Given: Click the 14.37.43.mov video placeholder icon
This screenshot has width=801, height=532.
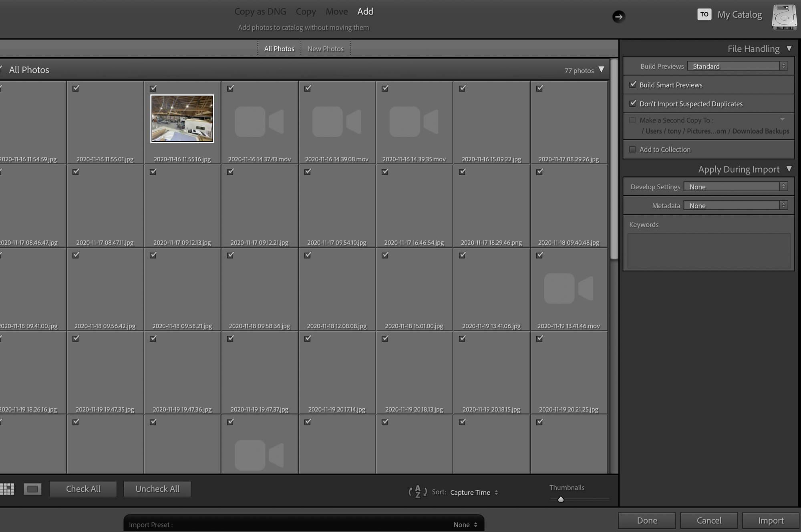Looking at the screenshot, I should (x=259, y=122).
